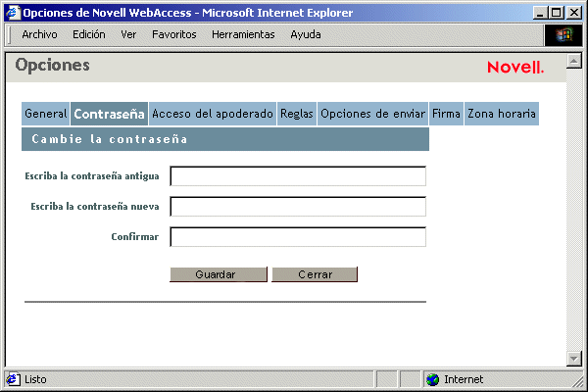This screenshot has width=588, height=392.
Task: Focus the old password field
Action: pyautogui.click(x=298, y=176)
